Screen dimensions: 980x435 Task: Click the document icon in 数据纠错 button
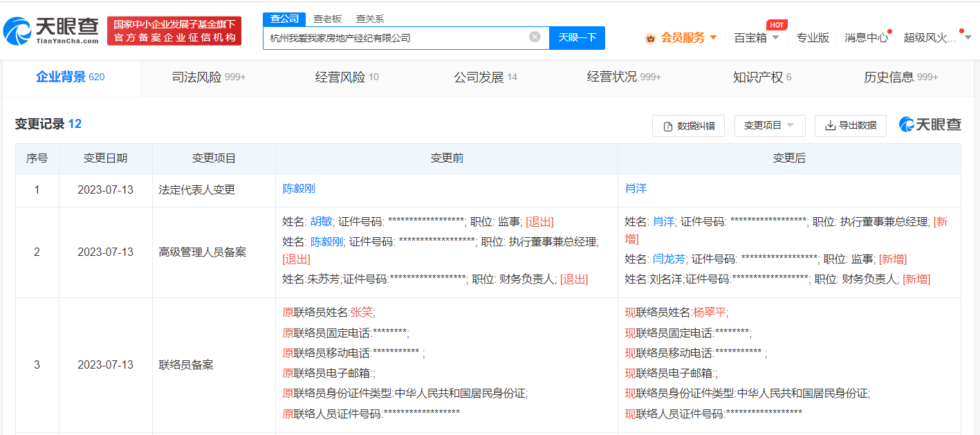668,126
